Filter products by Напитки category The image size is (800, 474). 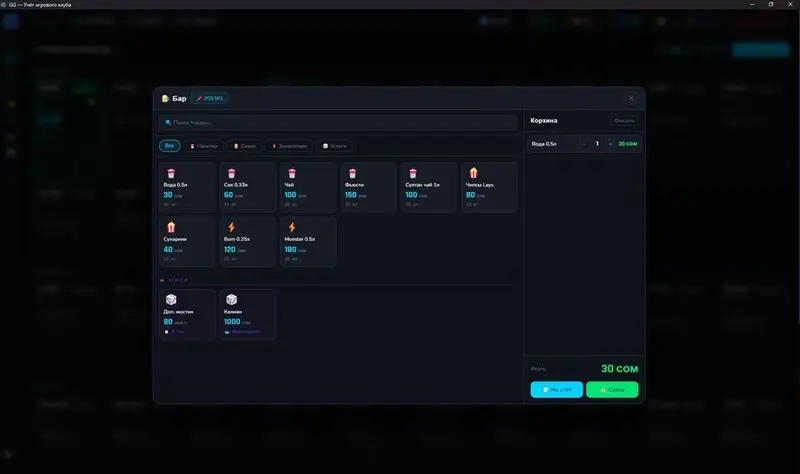pos(204,146)
